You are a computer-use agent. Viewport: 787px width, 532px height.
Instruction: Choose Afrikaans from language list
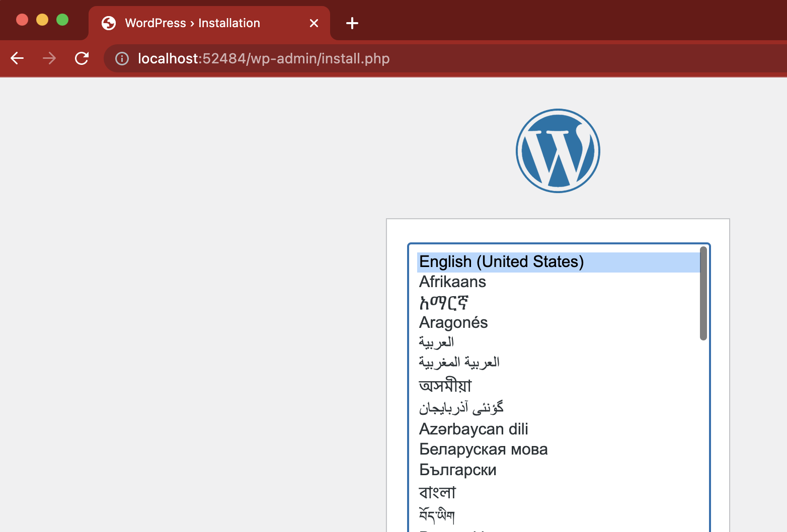pos(559,282)
